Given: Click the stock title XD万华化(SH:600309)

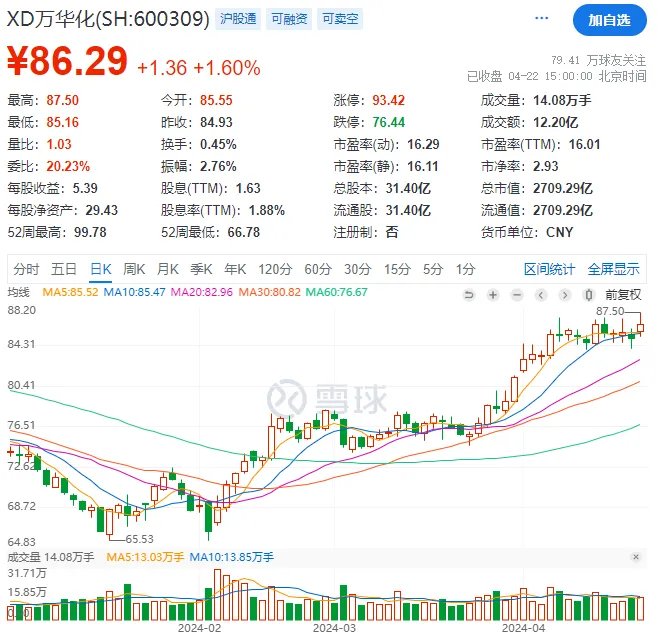Looking at the screenshot, I should coord(108,19).
